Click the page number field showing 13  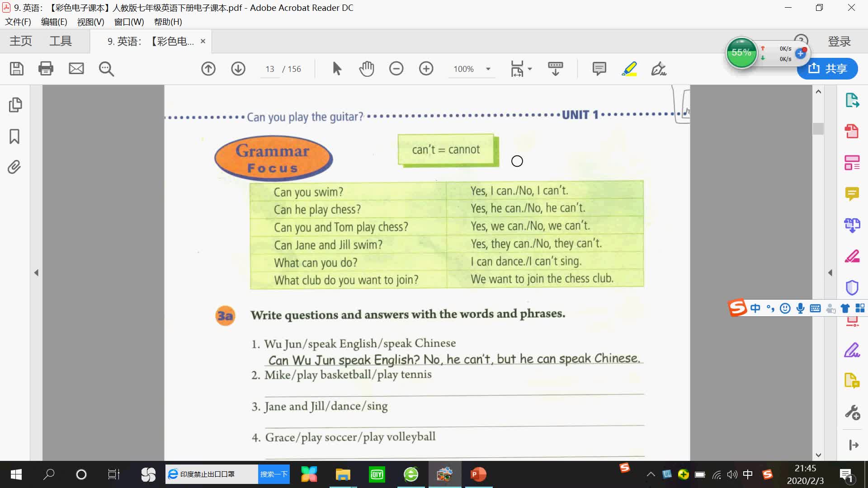click(270, 69)
